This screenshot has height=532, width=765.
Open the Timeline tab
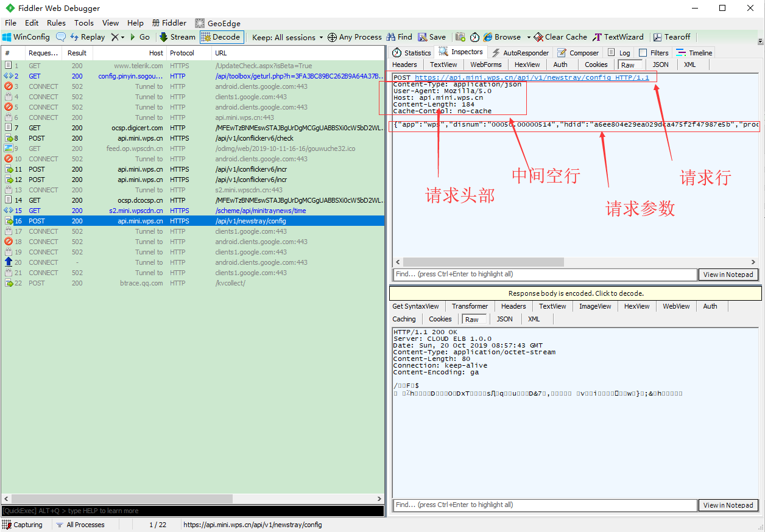(694, 52)
